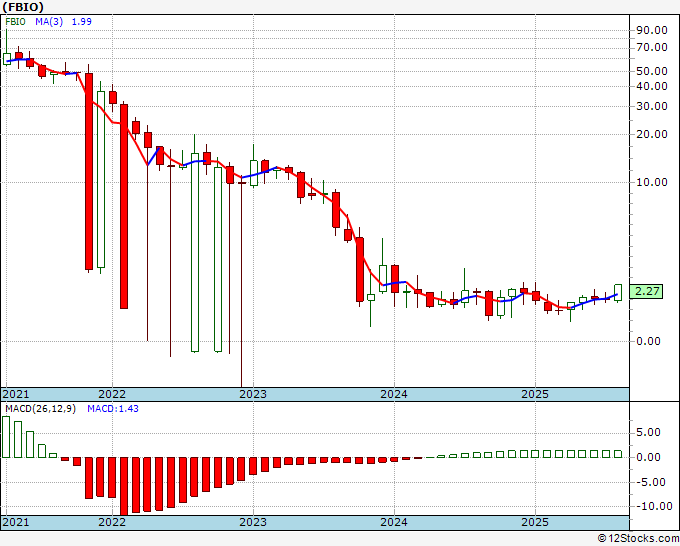Click the 5.00 MACD axis label
This screenshot has width=680, height=546.
[x=648, y=432]
